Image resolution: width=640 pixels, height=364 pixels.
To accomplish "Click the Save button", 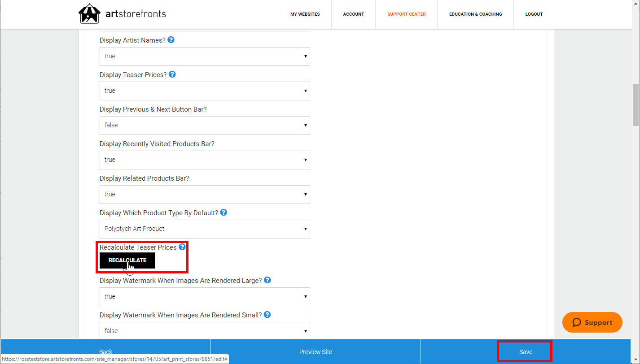I will pos(526,352).
